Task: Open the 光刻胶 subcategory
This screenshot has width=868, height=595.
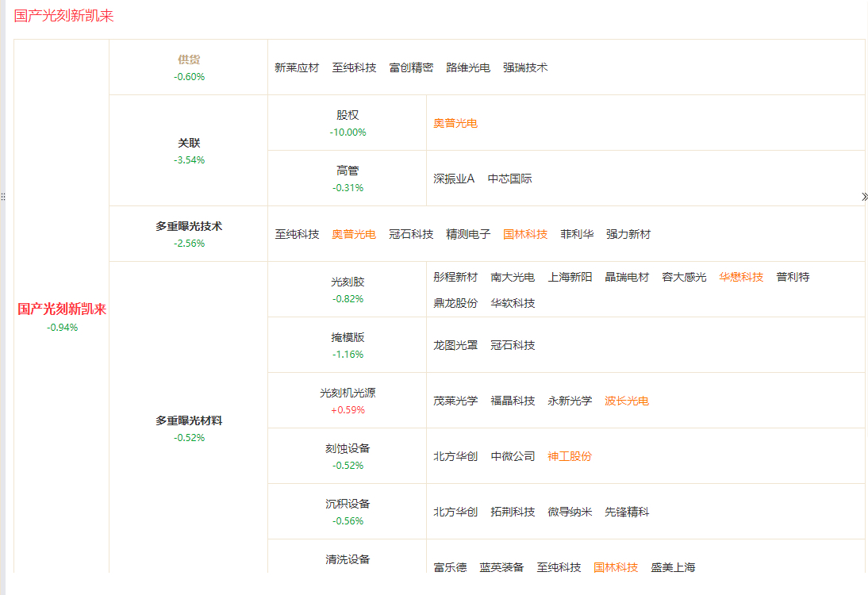Action: pyautogui.click(x=348, y=282)
